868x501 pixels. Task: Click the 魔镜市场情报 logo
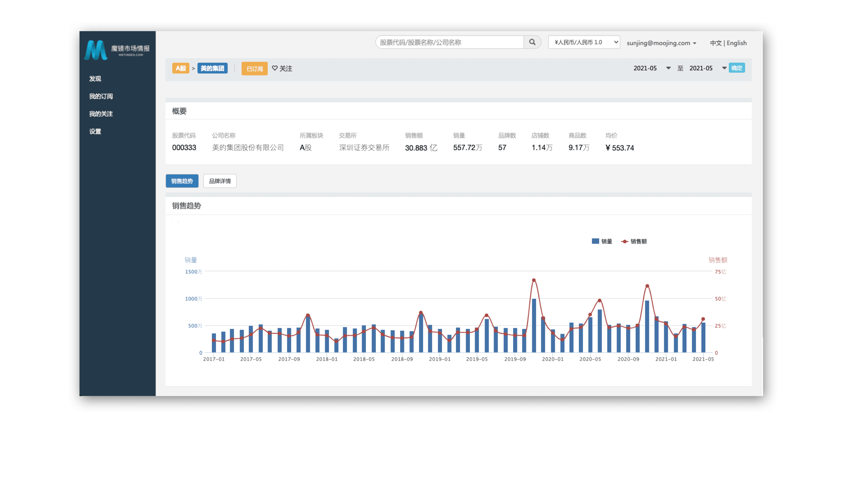click(117, 50)
